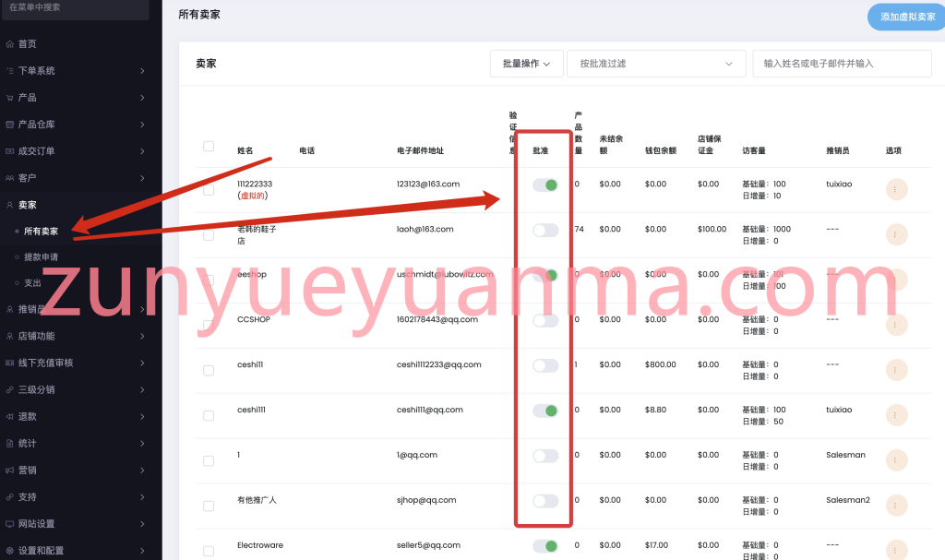The image size is (945, 560).
Task: Click in the seller name or email search field
Action: coord(842,64)
